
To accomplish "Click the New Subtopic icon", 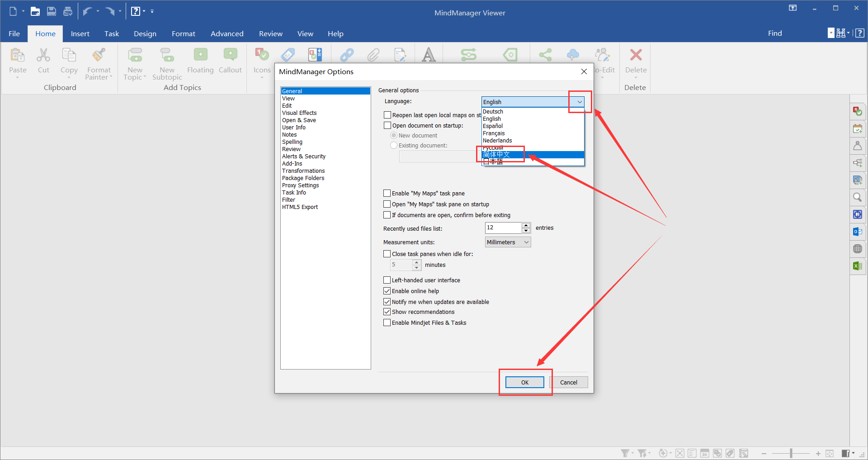I will [x=167, y=56].
